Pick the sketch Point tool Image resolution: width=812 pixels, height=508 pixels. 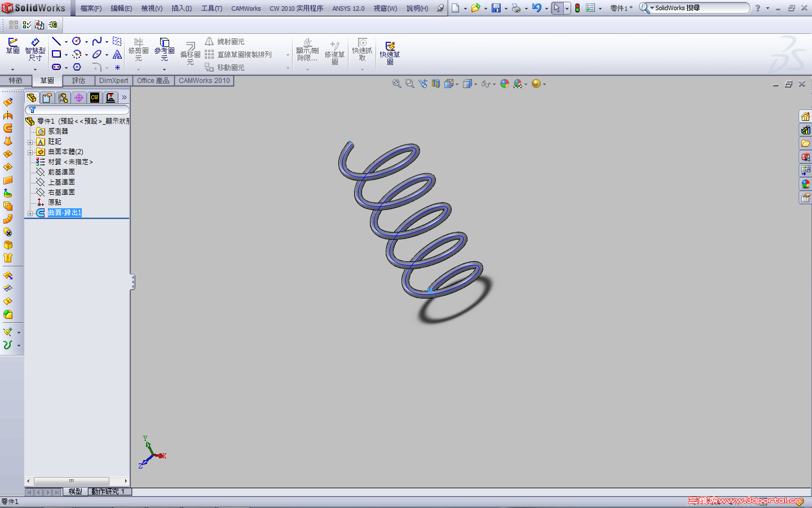117,67
